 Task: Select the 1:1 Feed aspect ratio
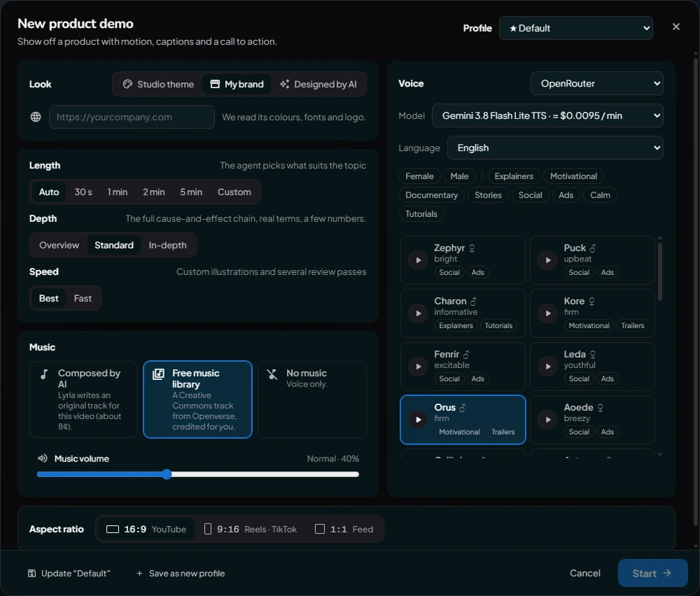pos(344,529)
